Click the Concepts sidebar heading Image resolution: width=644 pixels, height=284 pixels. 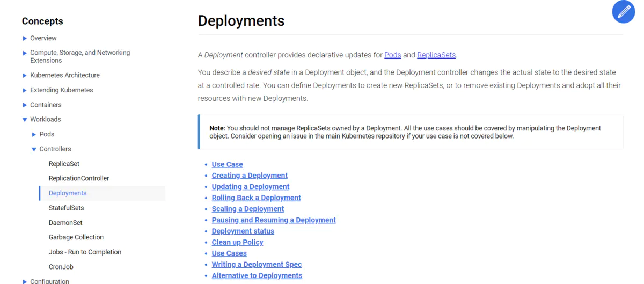(42, 21)
